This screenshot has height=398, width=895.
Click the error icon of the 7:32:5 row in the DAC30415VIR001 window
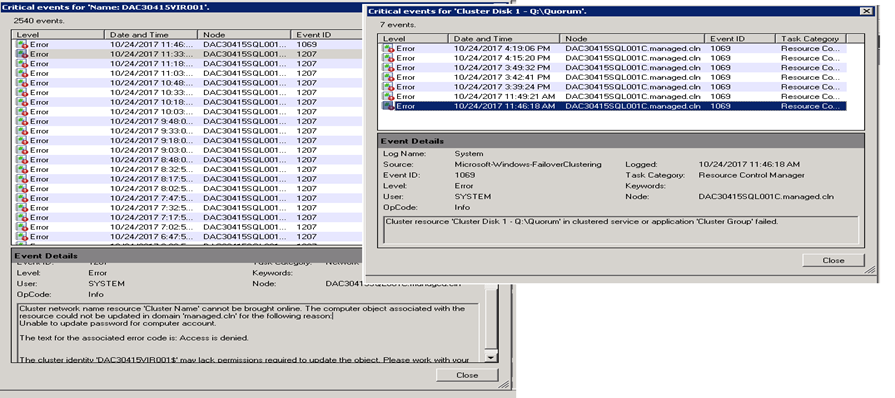[22, 207]
